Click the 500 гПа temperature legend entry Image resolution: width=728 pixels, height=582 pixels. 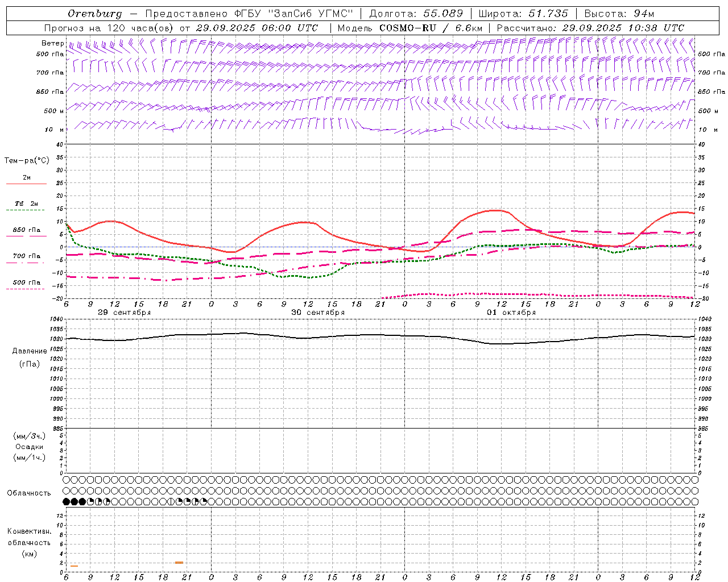click(x=26, y=282)
